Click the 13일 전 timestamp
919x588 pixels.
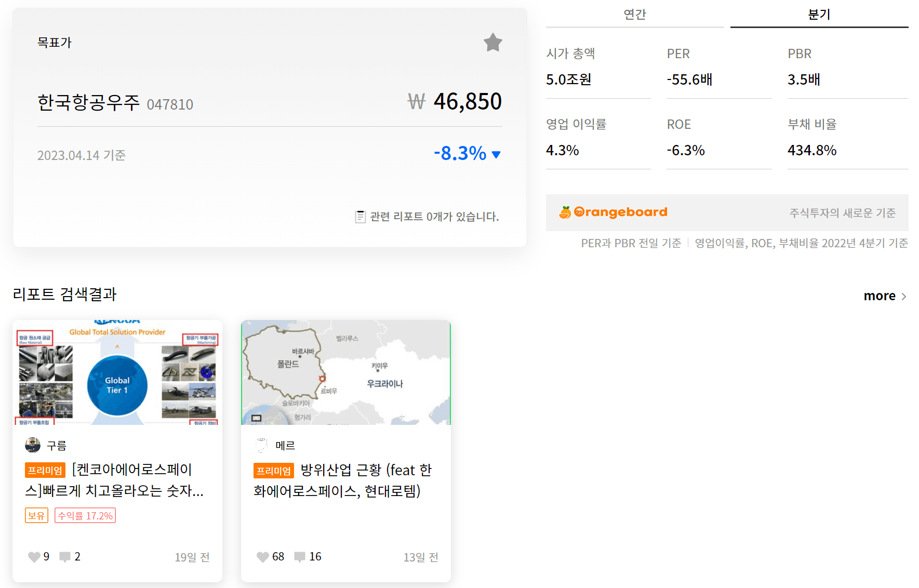[x=421, y=557]
